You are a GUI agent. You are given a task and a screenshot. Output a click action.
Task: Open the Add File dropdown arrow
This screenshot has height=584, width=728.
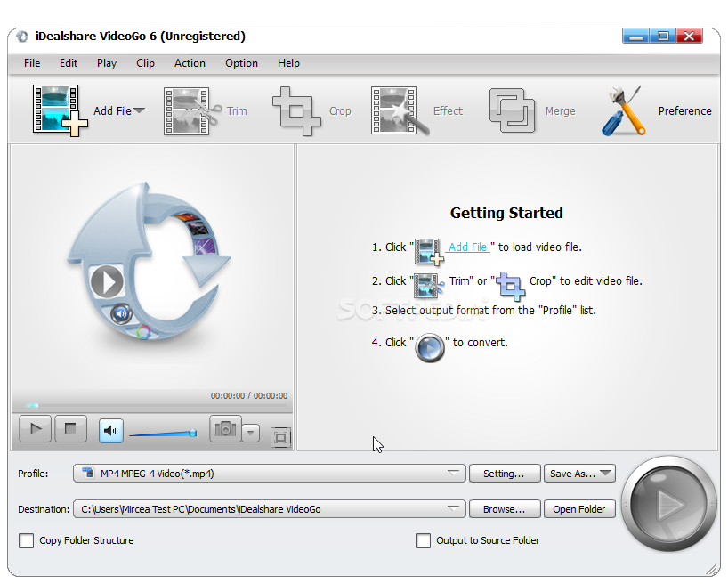click(140, 110)
